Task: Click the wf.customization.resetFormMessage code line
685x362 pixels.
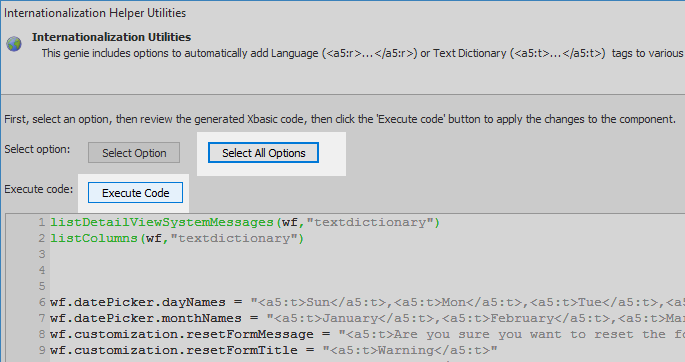Action: click(x=367, y=334)
